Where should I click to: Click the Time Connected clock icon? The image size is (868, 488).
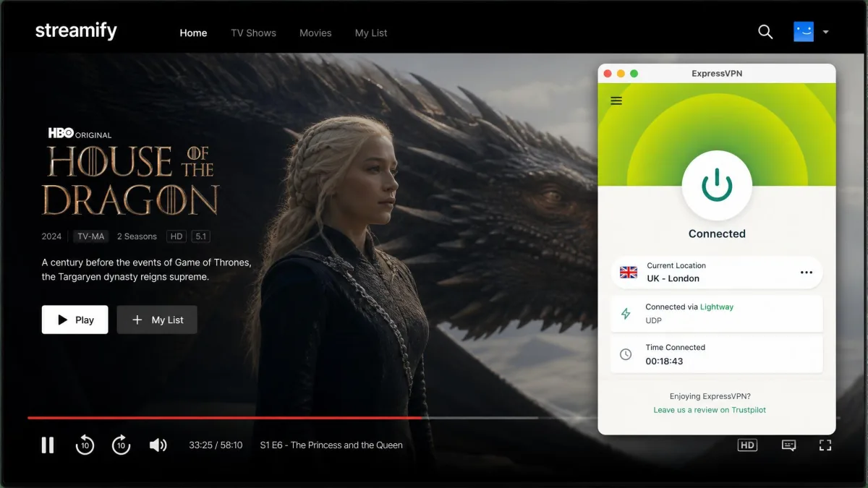(626, 354)
